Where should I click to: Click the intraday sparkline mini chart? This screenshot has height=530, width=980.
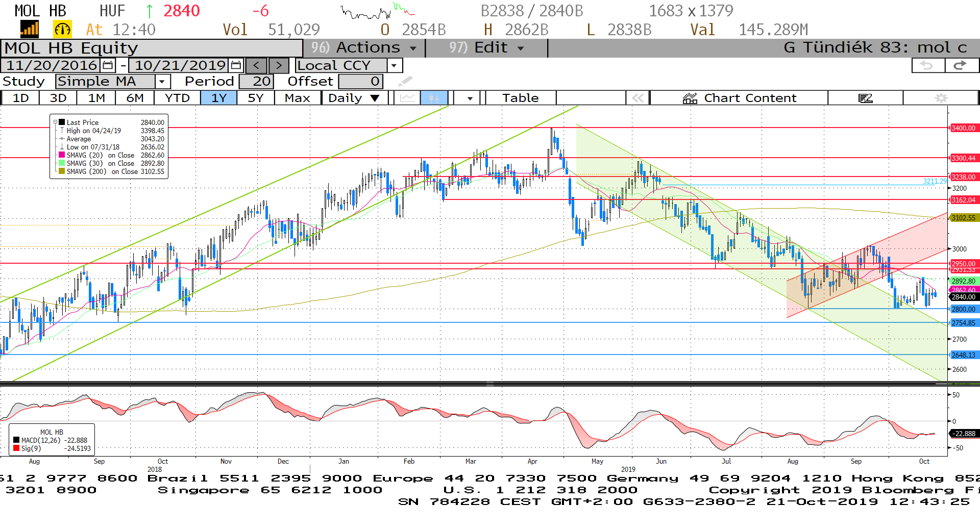click(x=378, y=11)
